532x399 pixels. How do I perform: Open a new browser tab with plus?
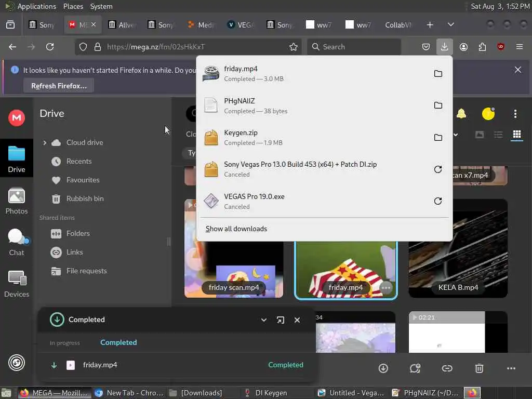tap(430, 25)
